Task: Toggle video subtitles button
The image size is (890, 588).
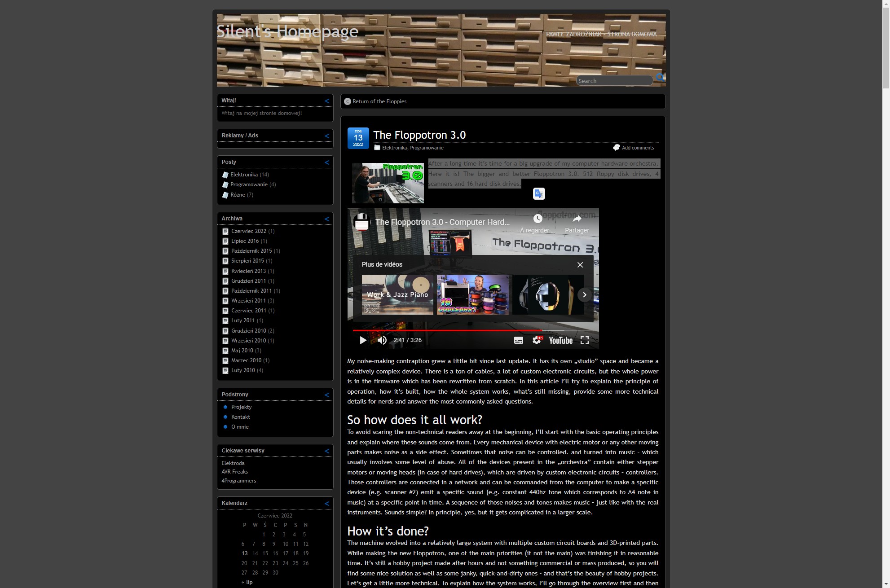Action: pyautogui.click(x=518, y=340)
